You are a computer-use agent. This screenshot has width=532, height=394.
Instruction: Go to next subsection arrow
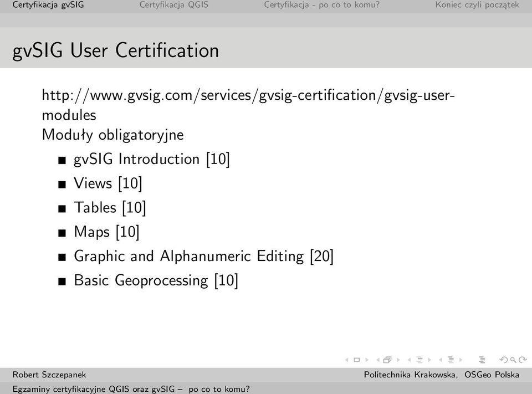point(429,360)
